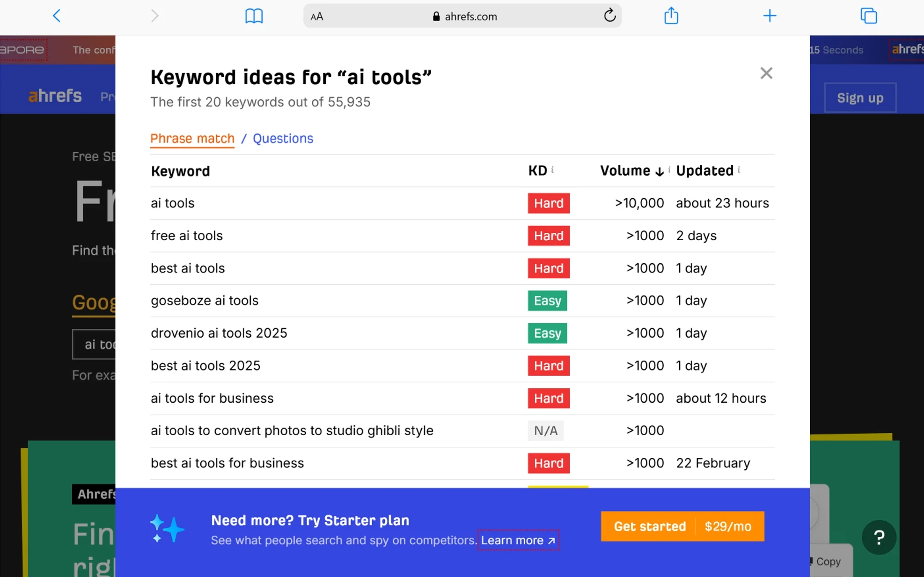Show all open Safari tabs
Image resolution: width=924 pixels, height=577 pixels.
point(868,16)
